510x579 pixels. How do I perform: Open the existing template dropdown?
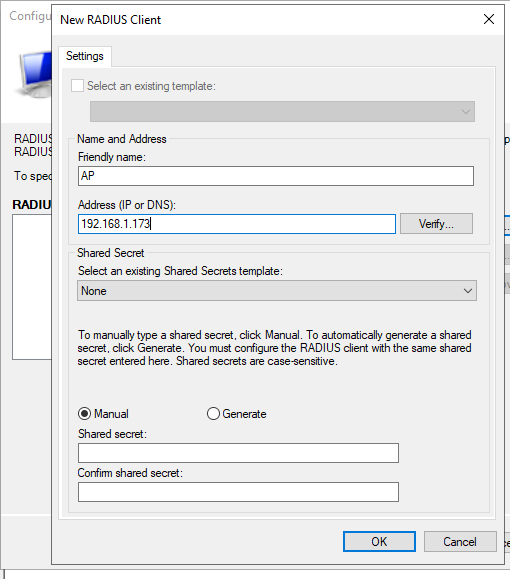(282, 112)
